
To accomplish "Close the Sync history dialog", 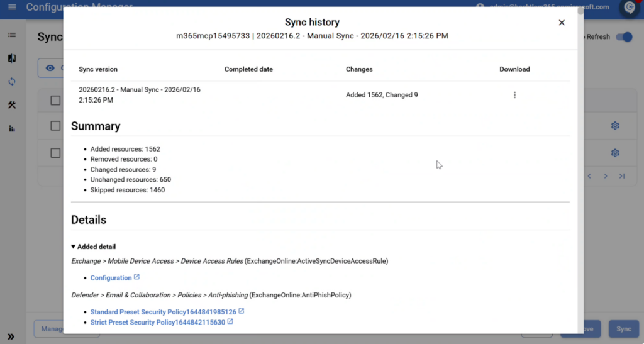I will pyautogui.click(x=562, y=23).
